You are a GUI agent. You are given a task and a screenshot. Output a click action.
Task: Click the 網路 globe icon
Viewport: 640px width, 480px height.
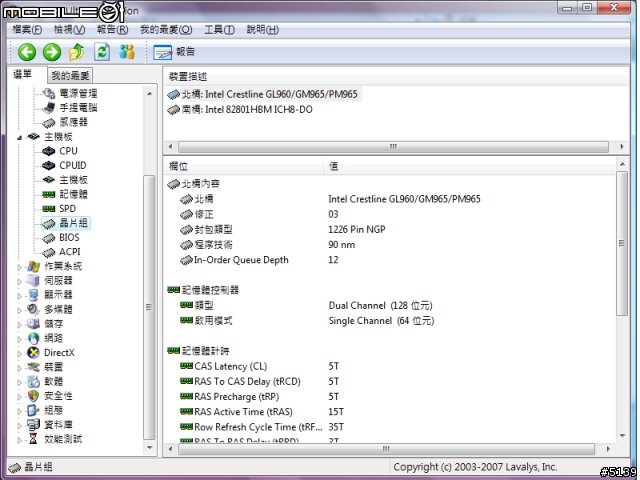tap(33, 338)
